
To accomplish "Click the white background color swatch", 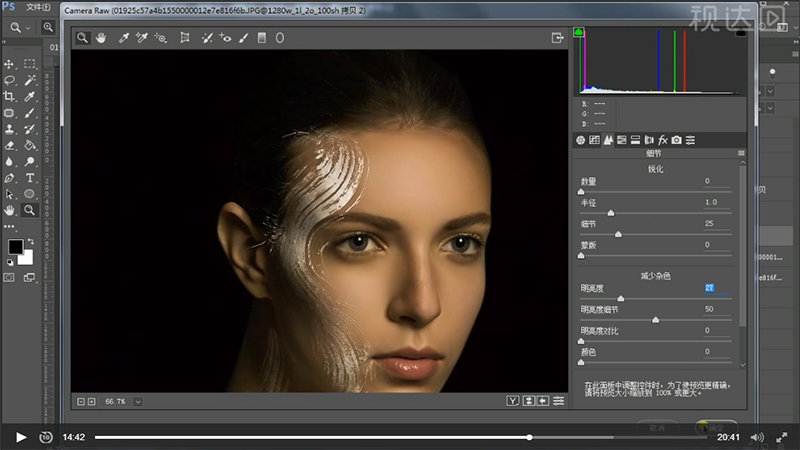I will (27, 259).
